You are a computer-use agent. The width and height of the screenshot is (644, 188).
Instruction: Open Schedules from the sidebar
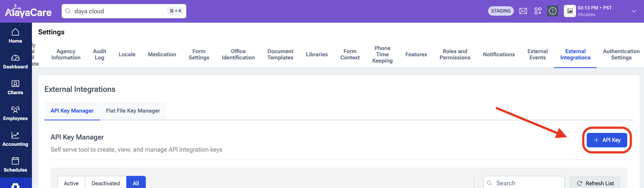pos(16,165)
